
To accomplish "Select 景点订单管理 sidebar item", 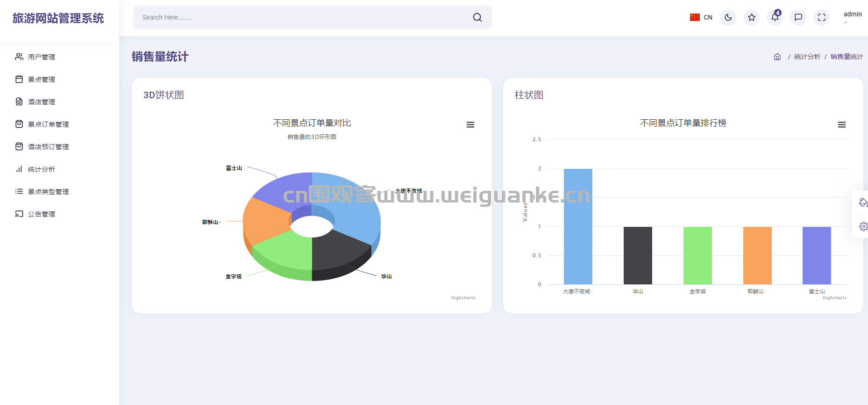I will tap(48, 124).
